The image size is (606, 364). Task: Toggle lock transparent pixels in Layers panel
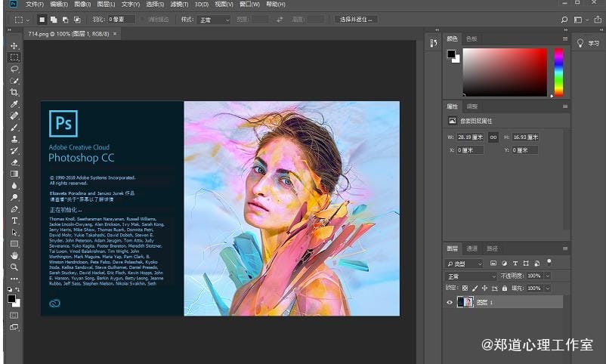click(x=465, y=288)
